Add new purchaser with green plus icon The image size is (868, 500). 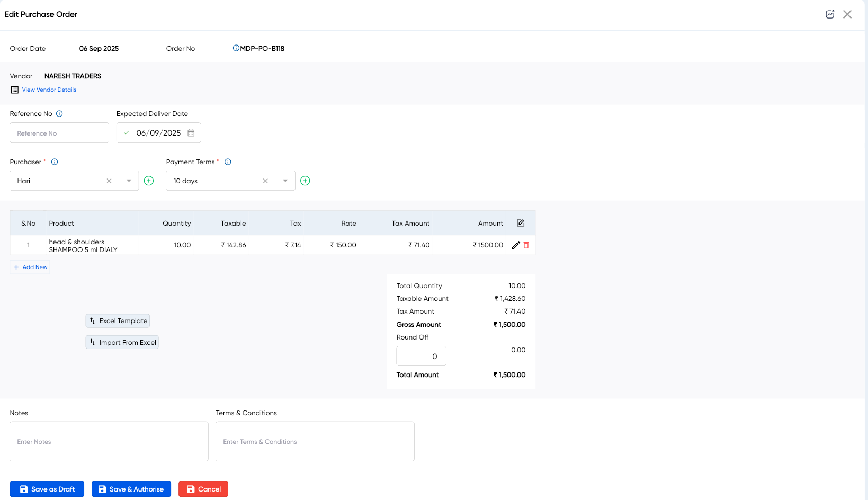point(149,181)
